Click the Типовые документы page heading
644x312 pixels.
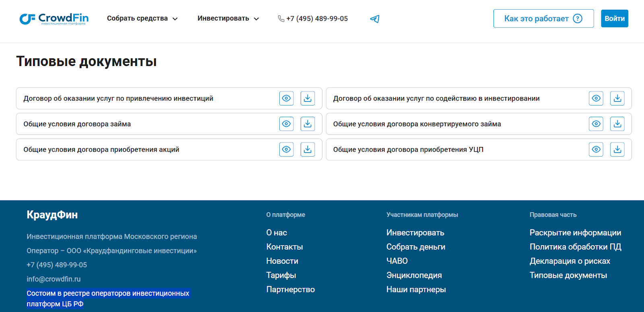(86, 61)
